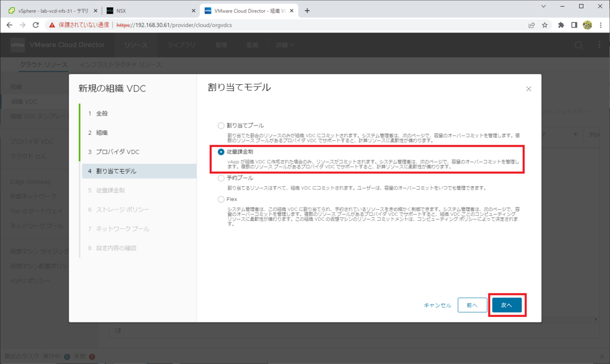Reload the page

click(36, 25)
